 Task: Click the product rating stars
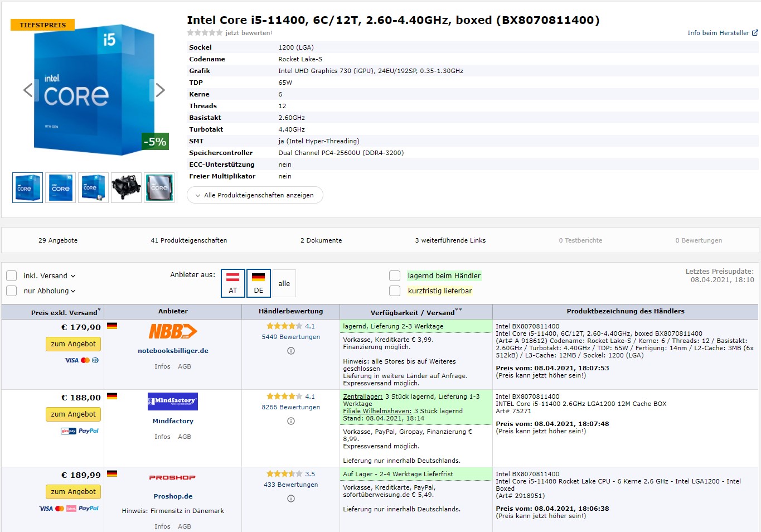[x=205, y=33]
